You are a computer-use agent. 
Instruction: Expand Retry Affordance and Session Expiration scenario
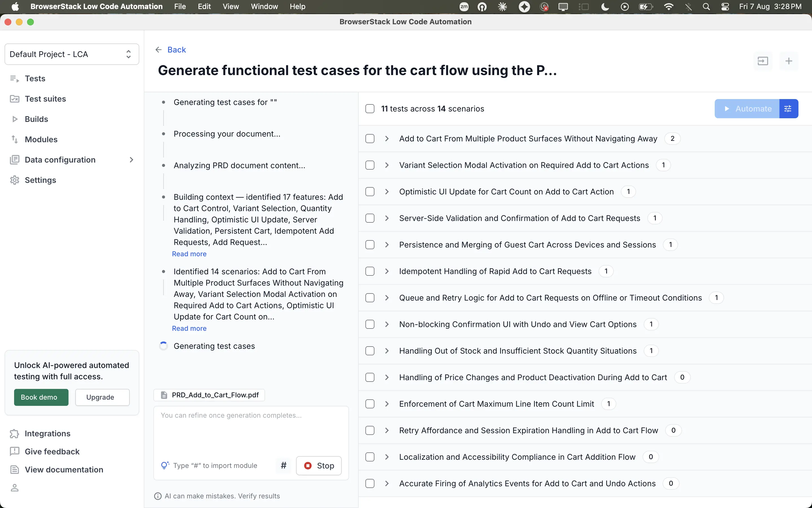pyautogui.click(x=387, y=431)
